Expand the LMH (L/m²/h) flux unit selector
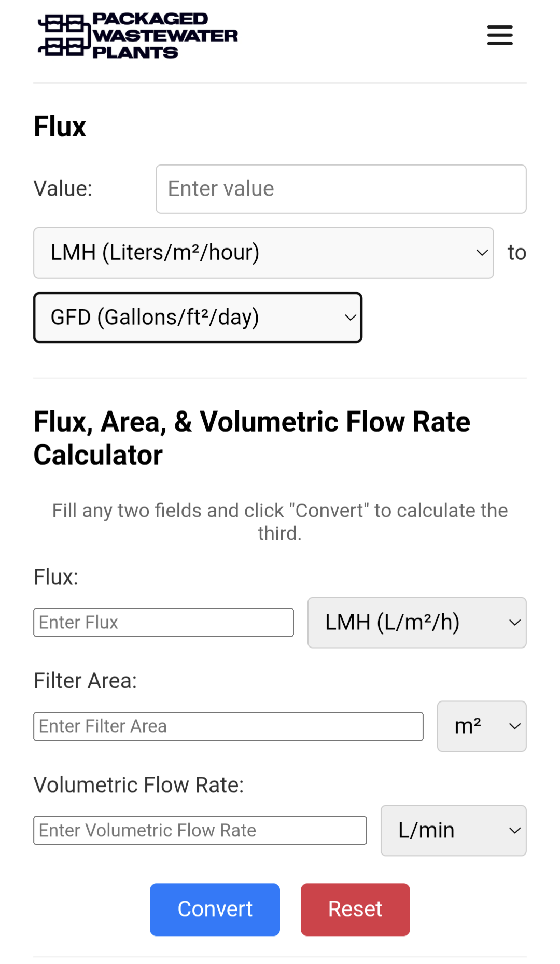 pyautogui.click(x=417, y=622)
